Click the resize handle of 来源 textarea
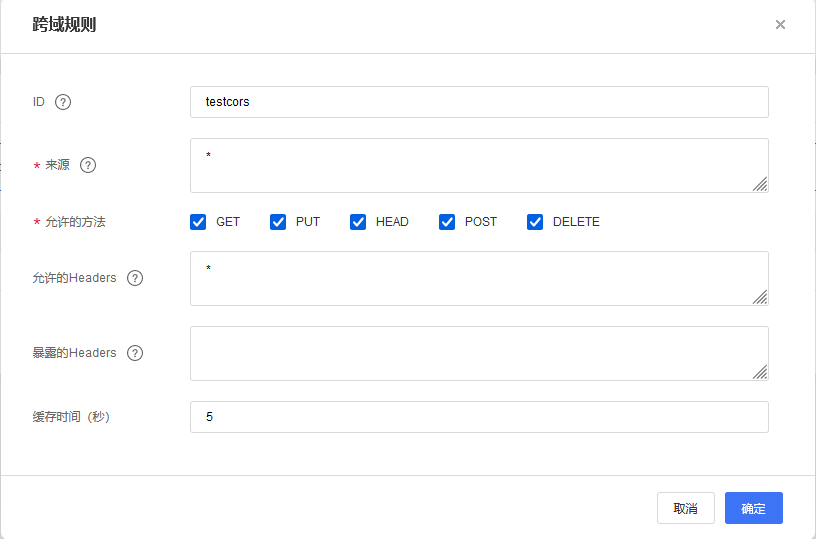 (760, 184)
